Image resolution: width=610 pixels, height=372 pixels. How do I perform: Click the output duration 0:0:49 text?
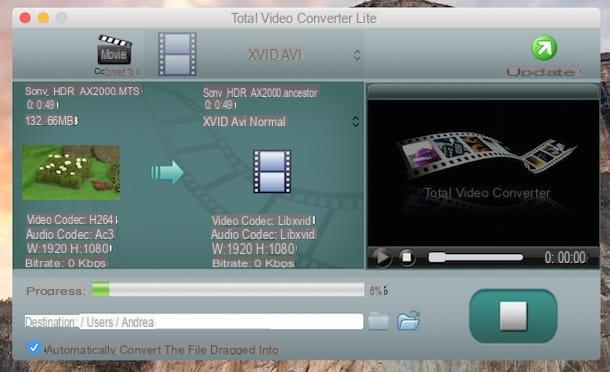(x=220, y=105)
